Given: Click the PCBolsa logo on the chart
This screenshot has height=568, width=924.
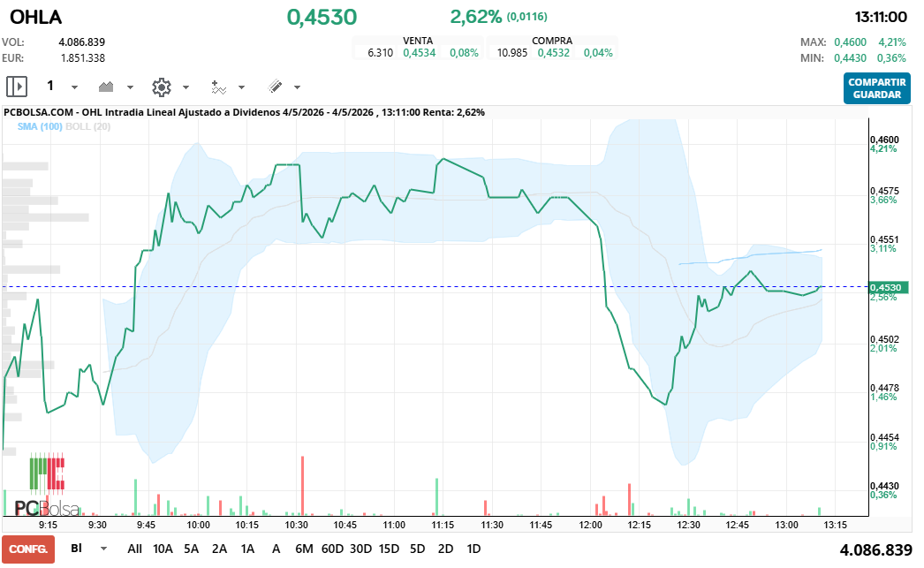Looking at the screenshot, I should click(x=47, y=487).
